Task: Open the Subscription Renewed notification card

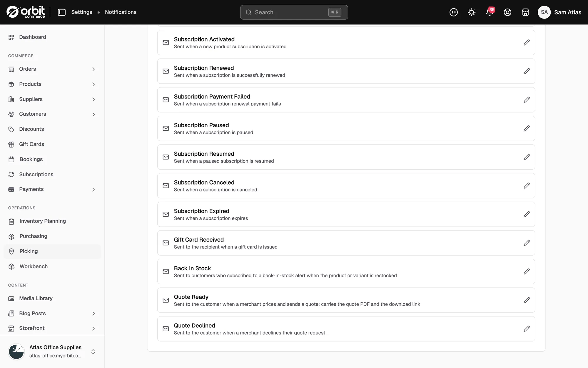Action: (346, 71)
